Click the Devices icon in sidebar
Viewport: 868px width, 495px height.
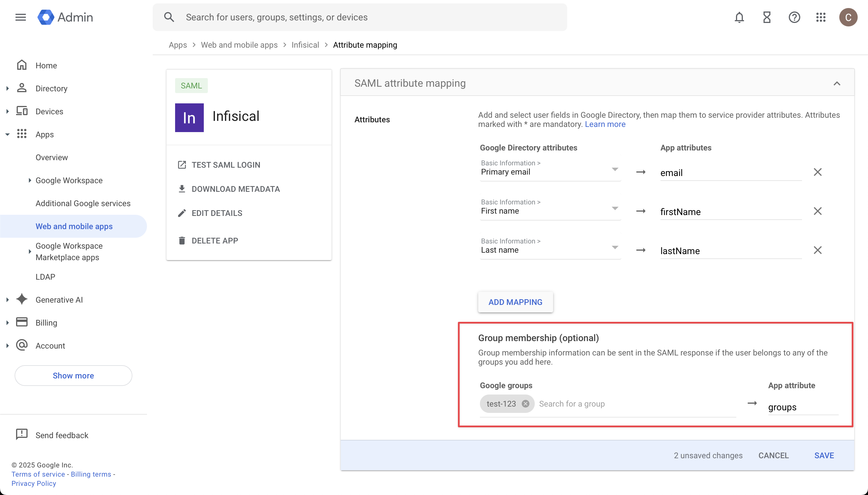pyautogui.click(x=22, y=111)
